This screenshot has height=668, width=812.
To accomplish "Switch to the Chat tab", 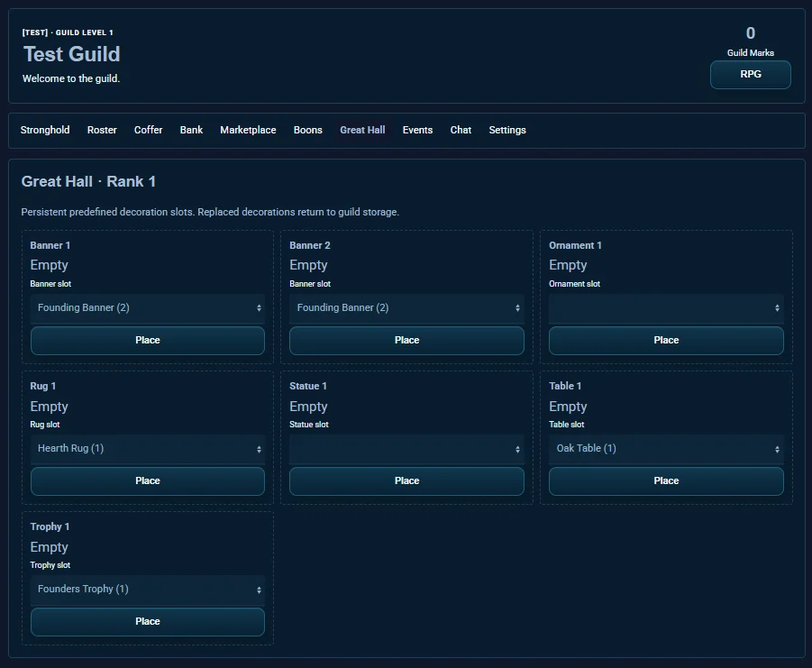I will point(461,130).
